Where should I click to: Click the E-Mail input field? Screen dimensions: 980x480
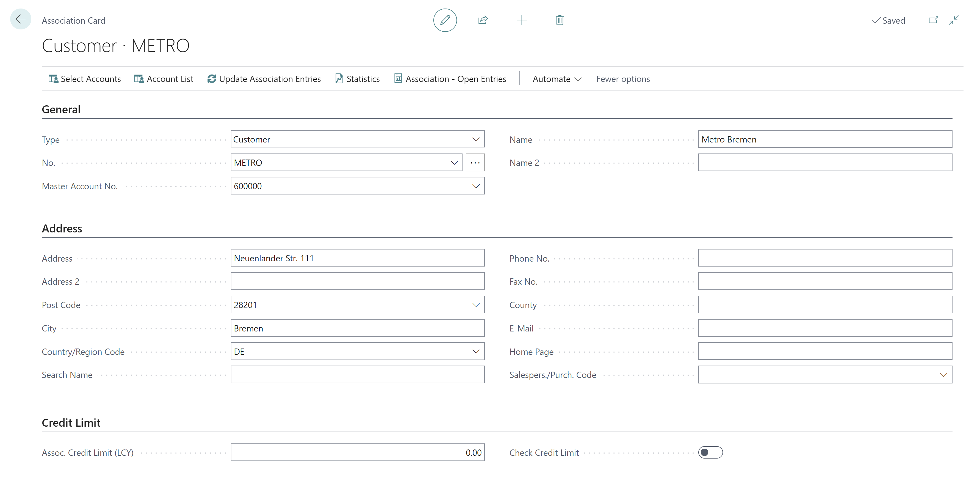click(825, 328)
